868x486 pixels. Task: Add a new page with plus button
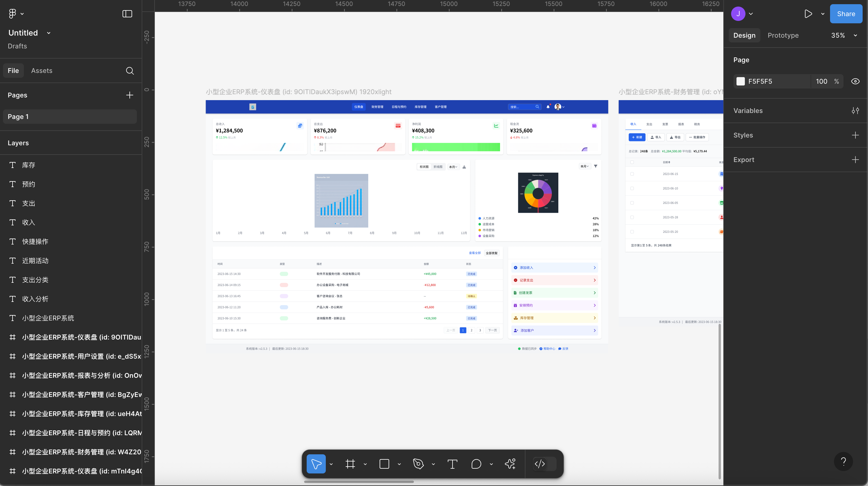(129, 95)
